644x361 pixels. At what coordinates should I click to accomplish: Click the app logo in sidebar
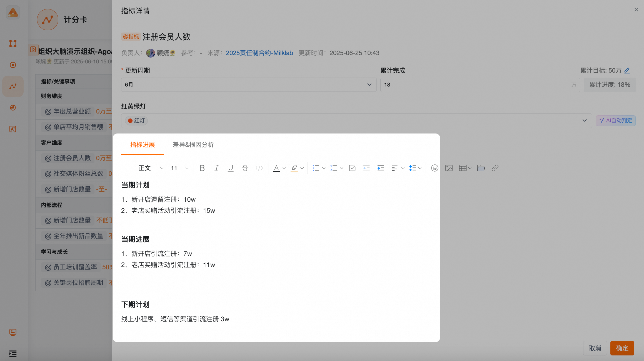point(13,12)
